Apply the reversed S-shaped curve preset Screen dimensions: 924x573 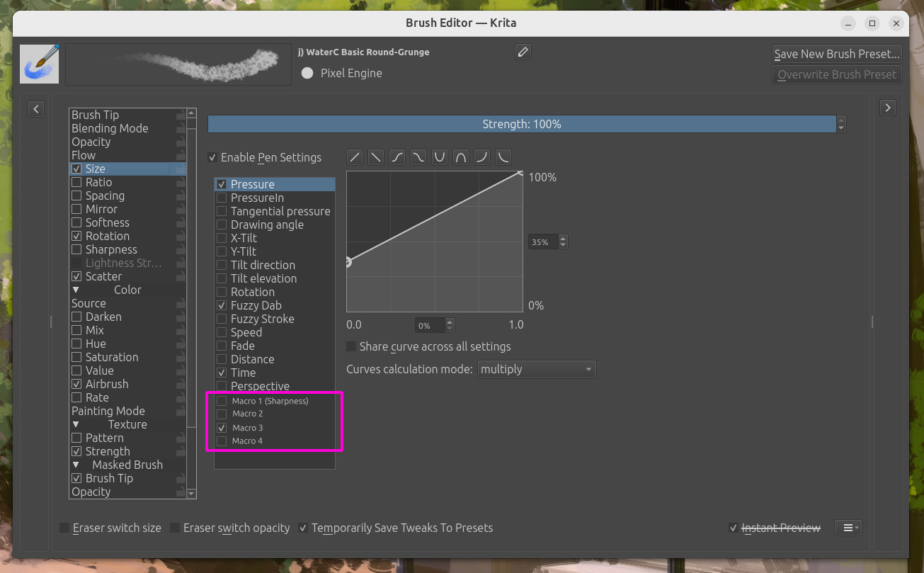418,157
